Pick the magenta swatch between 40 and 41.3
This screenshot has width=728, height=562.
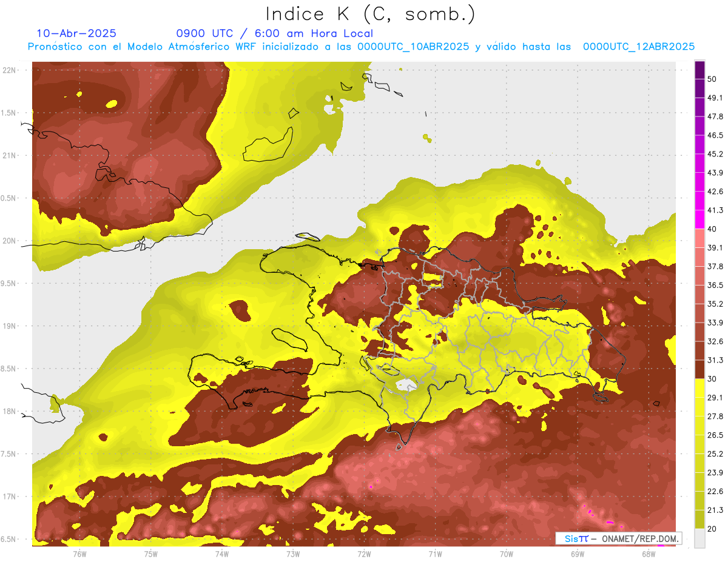point(699,219)
